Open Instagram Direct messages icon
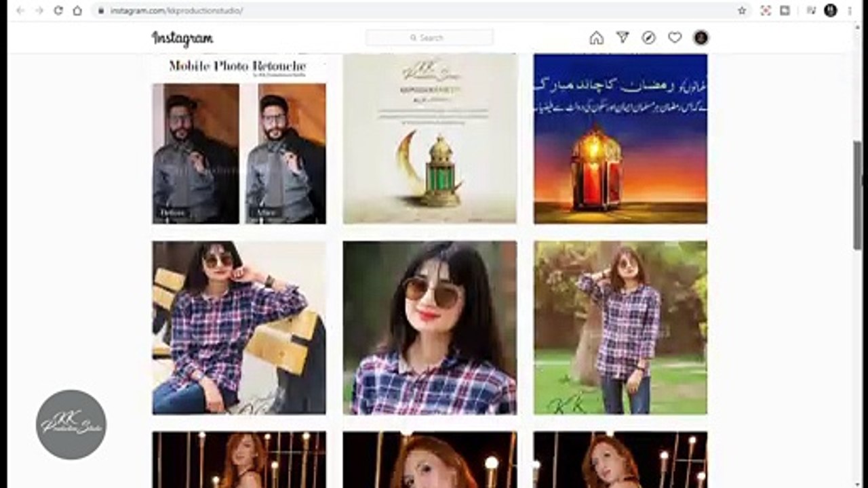This screenshot has width=868, height=488. pyautogui.click(x=623, y=38)
